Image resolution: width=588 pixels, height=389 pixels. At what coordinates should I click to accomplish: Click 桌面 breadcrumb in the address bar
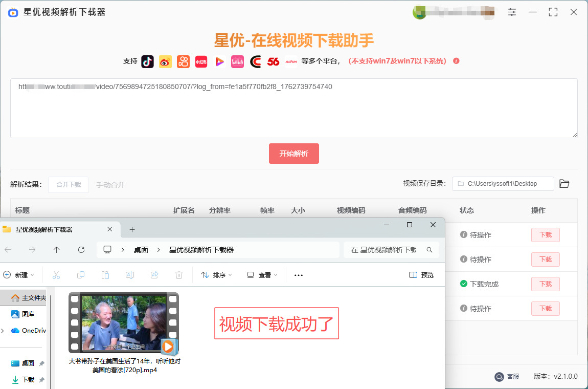pyautogui.click(x=141, y=250)
